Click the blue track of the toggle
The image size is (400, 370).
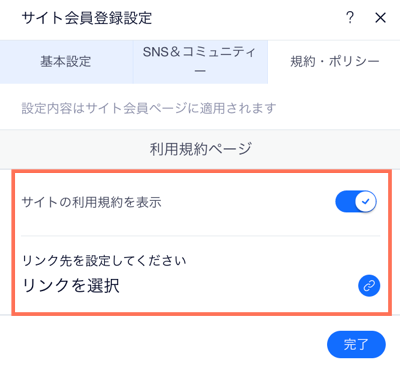pos(345,201)
